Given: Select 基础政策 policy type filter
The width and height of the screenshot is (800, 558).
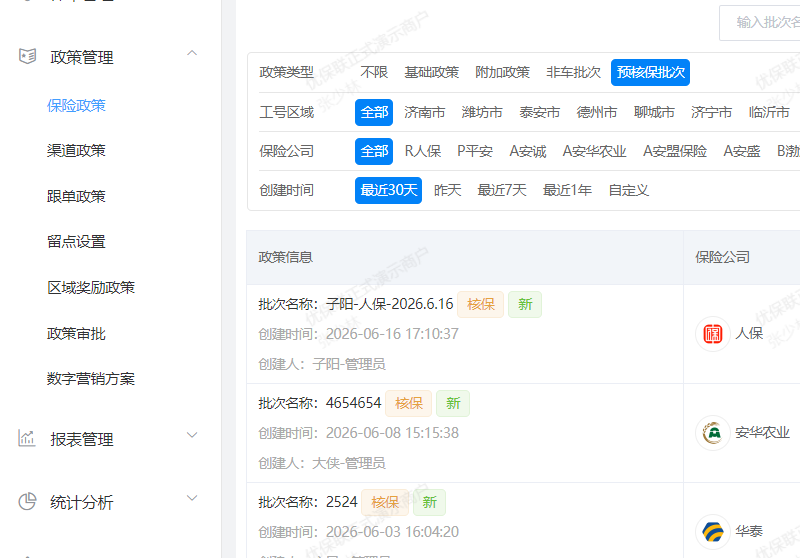Looking at the screenshot, I should [x=432, y=72].
